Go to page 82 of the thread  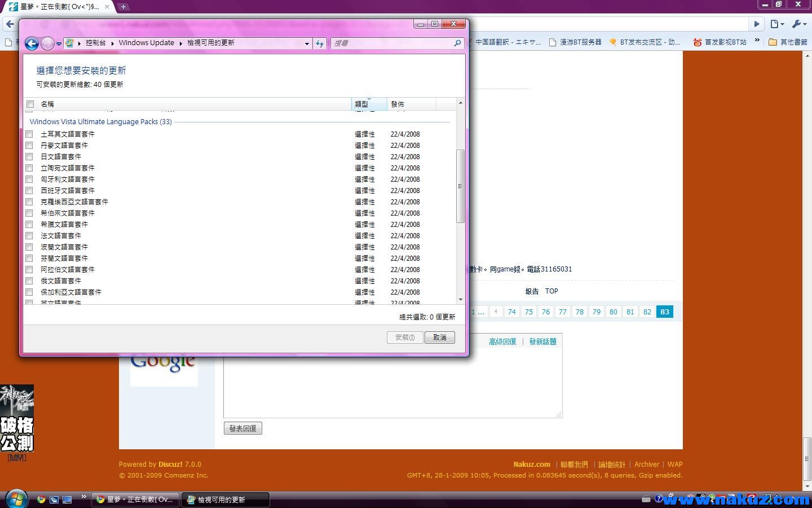[647, 312]
